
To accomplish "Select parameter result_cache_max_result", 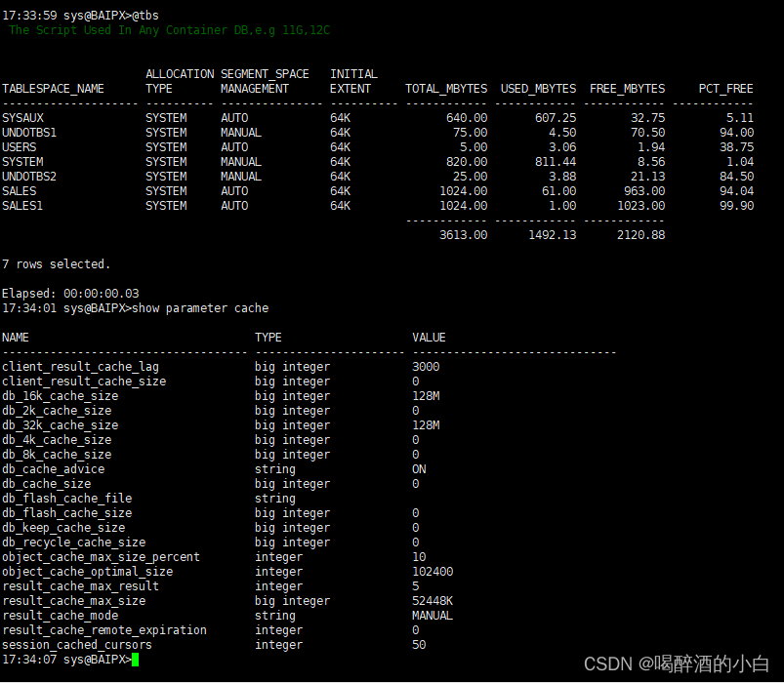I will click(x=80, y=586).
